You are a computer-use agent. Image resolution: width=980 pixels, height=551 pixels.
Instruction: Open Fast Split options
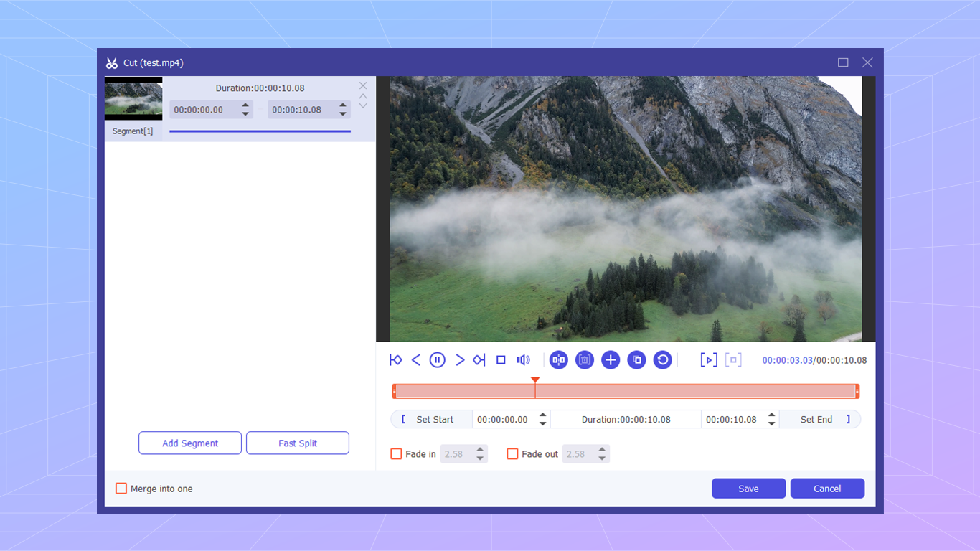297,443
